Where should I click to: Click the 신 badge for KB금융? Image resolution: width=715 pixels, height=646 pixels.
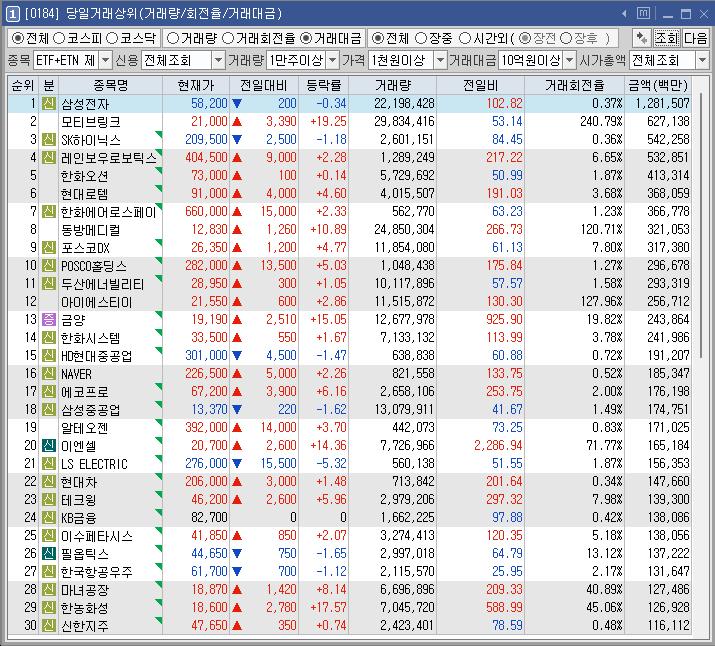(49, 517)
